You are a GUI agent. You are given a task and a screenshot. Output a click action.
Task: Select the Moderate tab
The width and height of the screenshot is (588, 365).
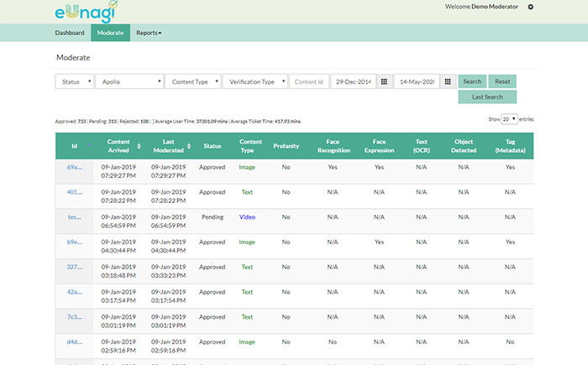point(110,33)
